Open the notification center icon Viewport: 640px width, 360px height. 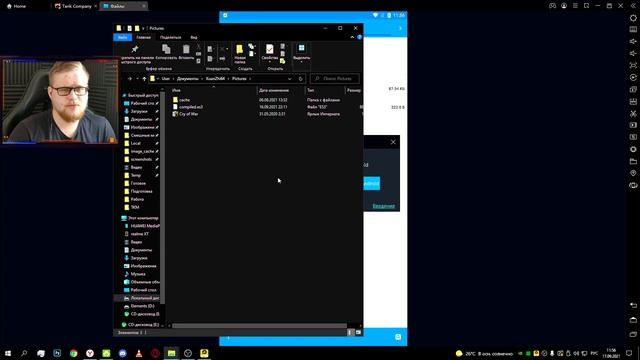point(629,353)
